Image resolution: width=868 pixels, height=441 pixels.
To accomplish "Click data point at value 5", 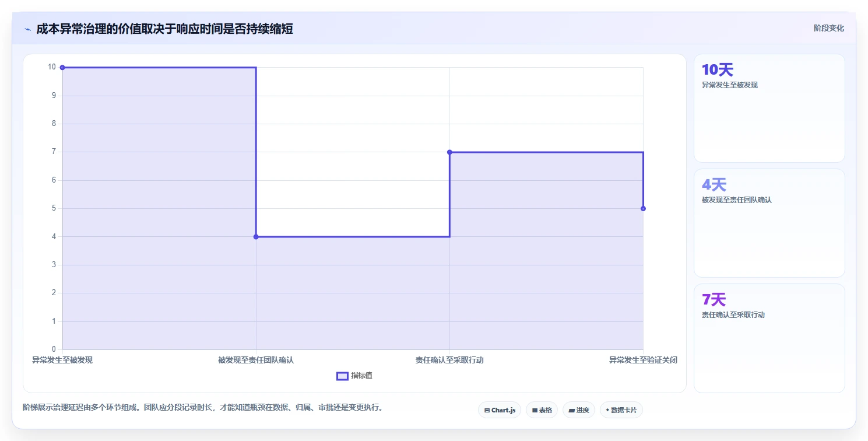I will 643,208.
